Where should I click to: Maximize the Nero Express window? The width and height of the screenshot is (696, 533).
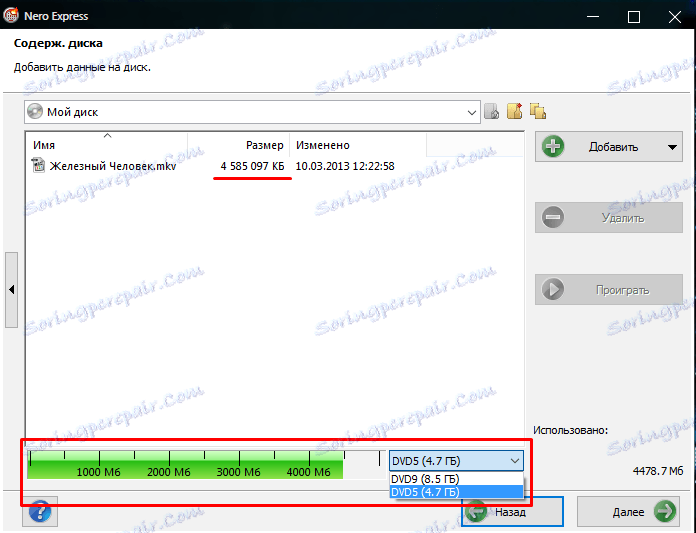point(633,17)
